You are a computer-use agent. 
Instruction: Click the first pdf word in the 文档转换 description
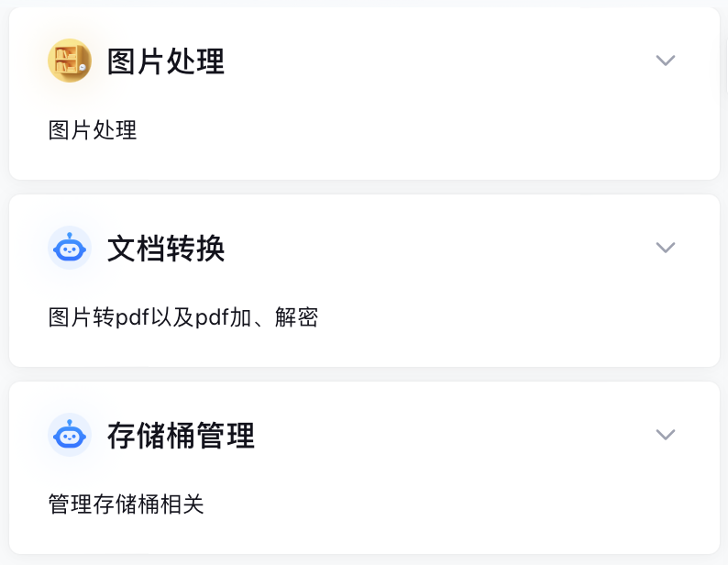tap(132, 317)
